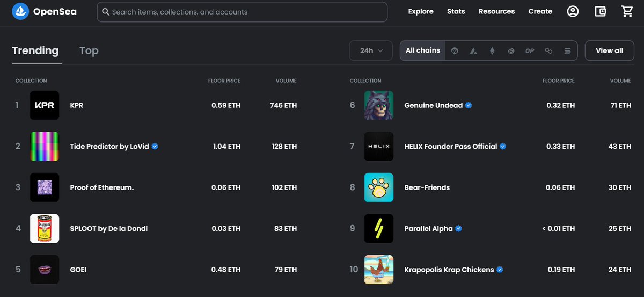The width and height of the screenshot is (644, 297).
Task: Filter by Ethereum chain icon
Action: pyautogui.click(x=492, y=50)
